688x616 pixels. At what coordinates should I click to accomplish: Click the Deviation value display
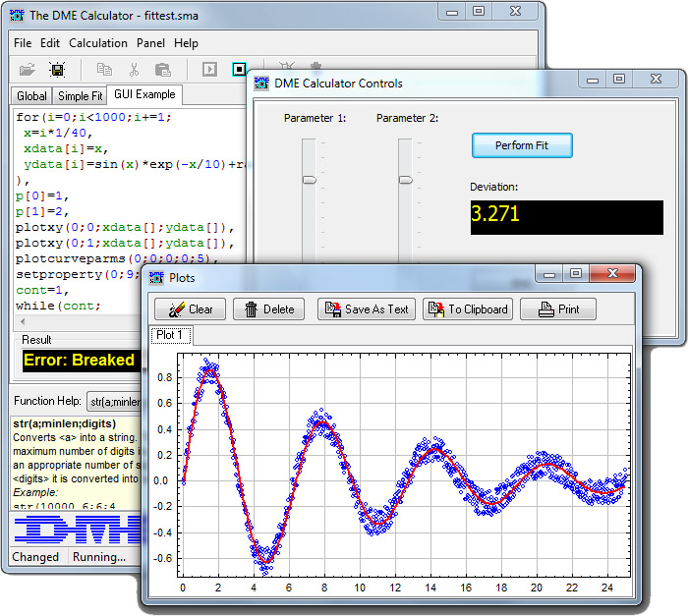[x=565, y=216]
